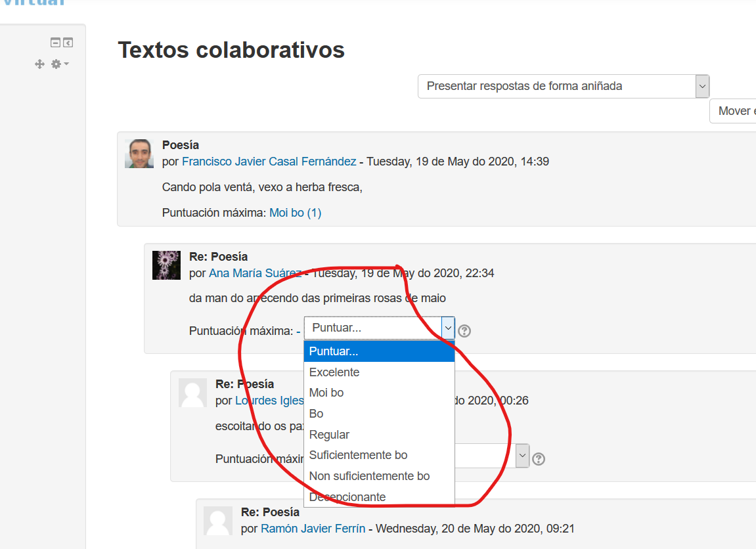756x549 pixels.
Task: Click Francisco Javier Casal's profile photo
Action: [139, 154]
